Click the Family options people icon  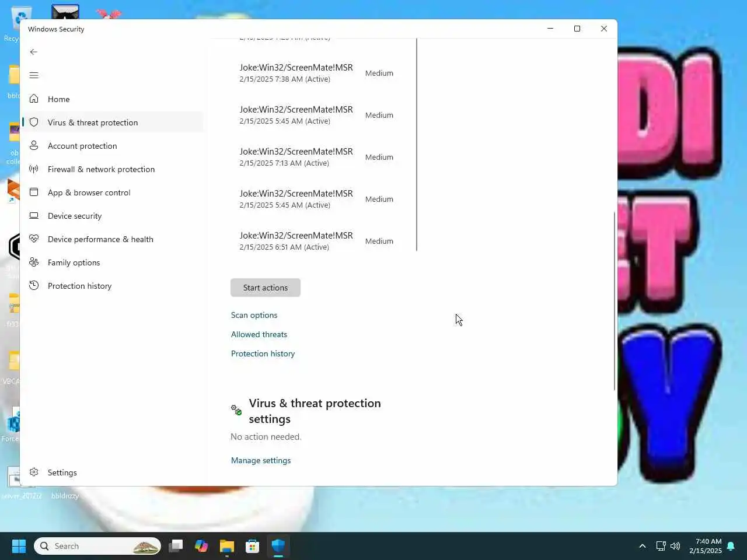(34, 262)
